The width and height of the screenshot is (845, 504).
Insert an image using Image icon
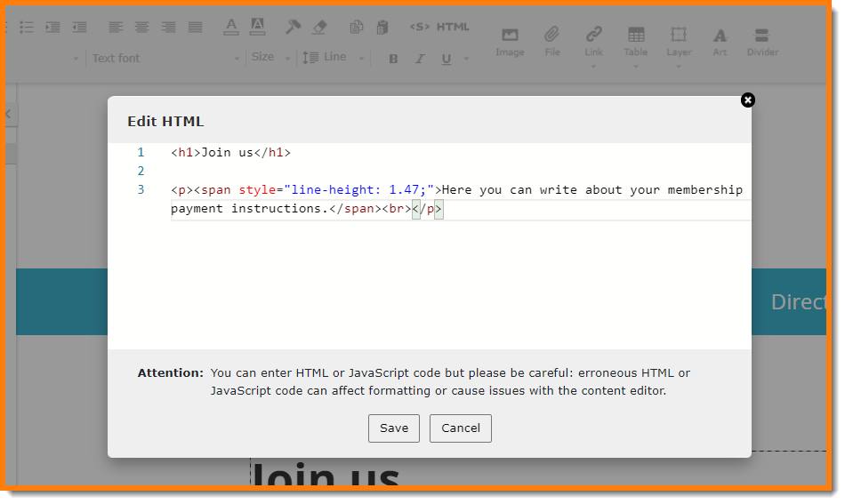click(x=510, y=41)
